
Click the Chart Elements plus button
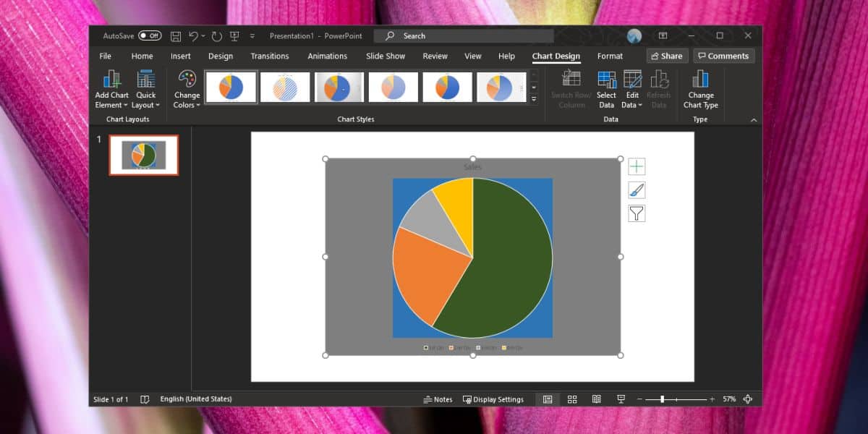pos(637,167)
